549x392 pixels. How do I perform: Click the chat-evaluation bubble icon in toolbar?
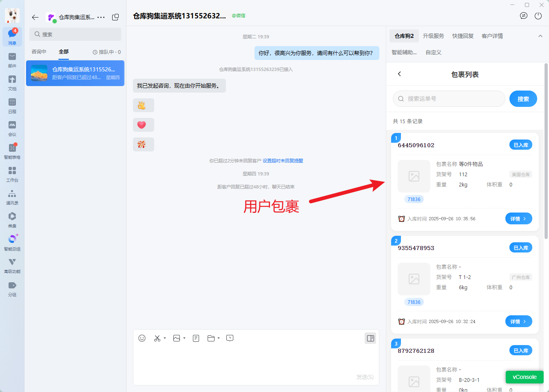[230, 338]
